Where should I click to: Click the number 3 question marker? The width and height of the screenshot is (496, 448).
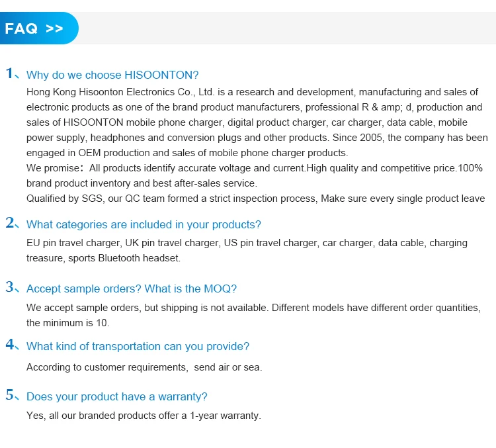pos(11,287)
